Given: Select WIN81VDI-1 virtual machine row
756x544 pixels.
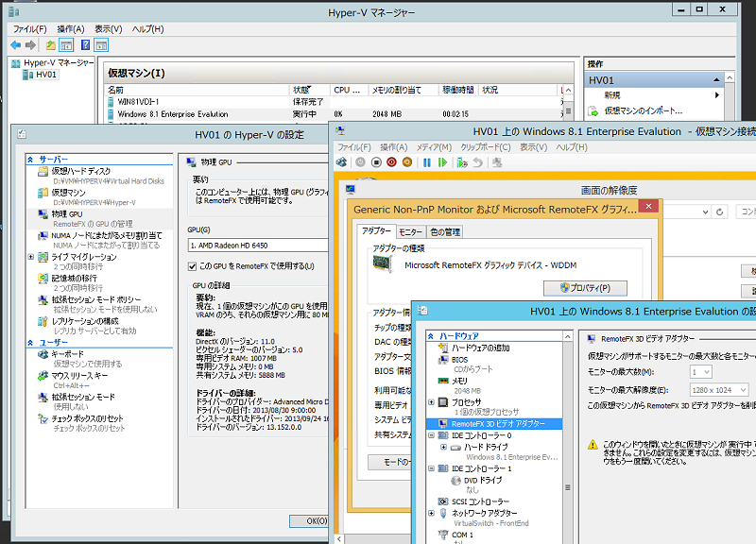Looking at the screenshot, I should 333,102.
